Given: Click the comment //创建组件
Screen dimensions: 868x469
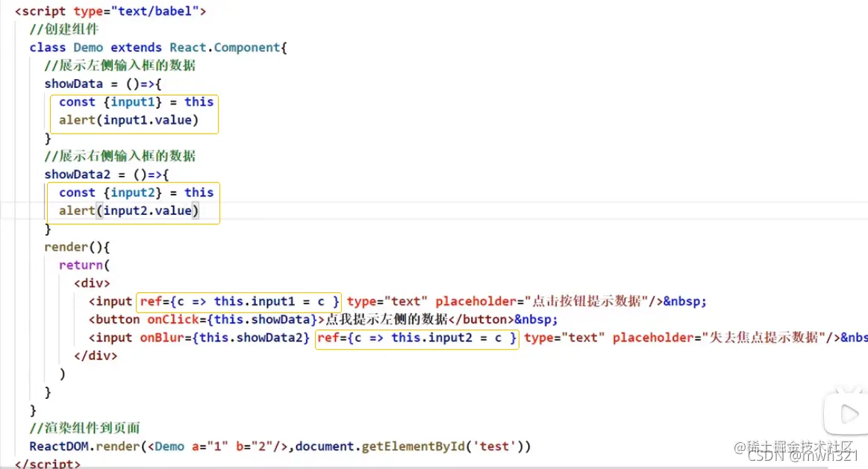Looking at the screenshot, I should [x=64, y=29].
